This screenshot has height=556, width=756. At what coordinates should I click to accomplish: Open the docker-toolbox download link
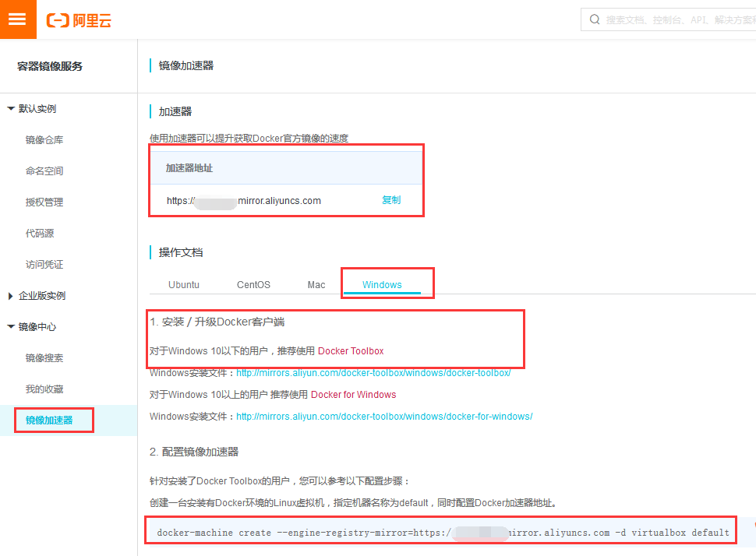[x=373, y=373]
